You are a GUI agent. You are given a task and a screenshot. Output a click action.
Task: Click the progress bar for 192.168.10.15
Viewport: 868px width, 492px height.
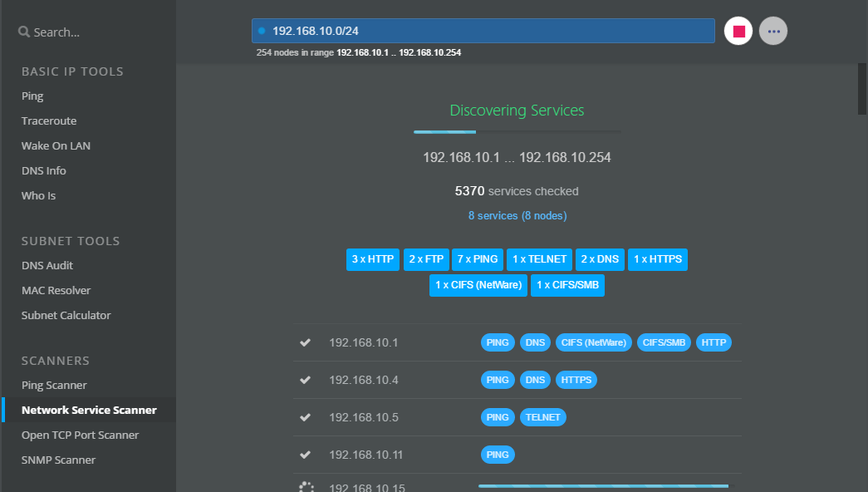603,485
